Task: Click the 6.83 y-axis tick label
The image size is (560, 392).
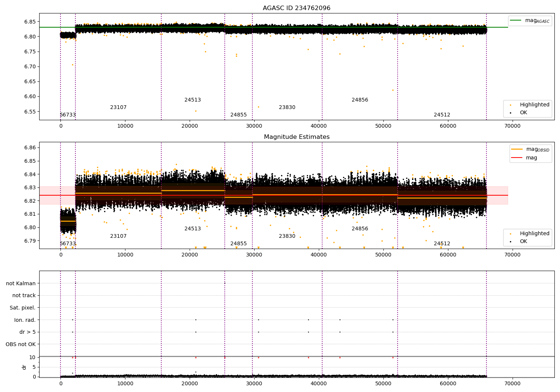Action: pos(29,188)
